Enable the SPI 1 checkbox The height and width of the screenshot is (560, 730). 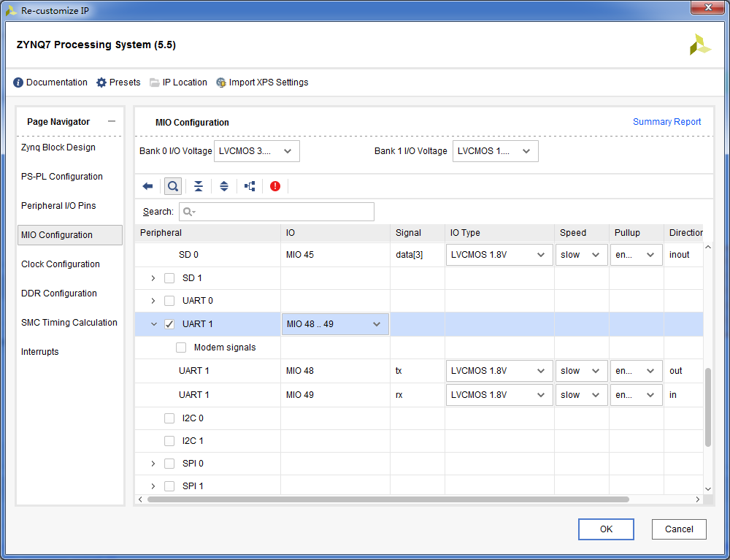tap(169, 486)
